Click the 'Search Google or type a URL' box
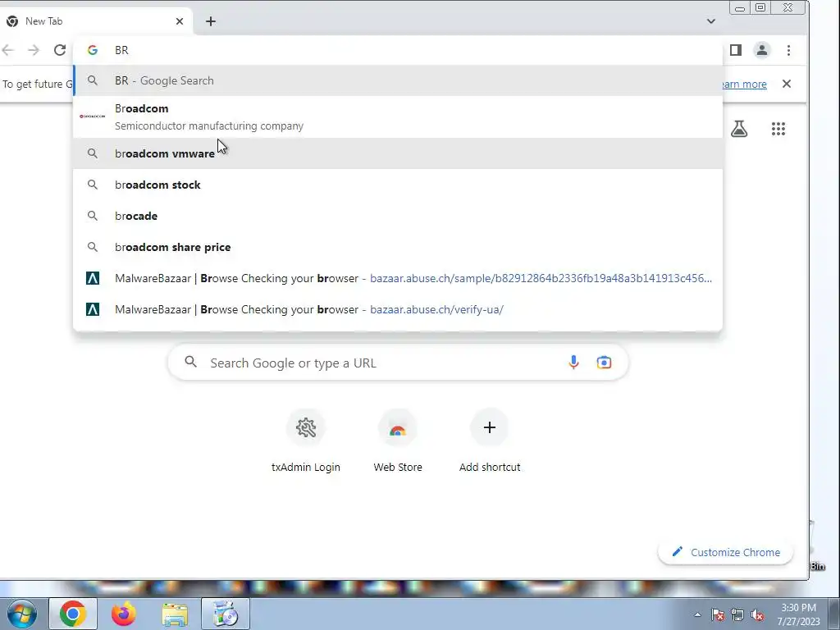 point(398,363)
